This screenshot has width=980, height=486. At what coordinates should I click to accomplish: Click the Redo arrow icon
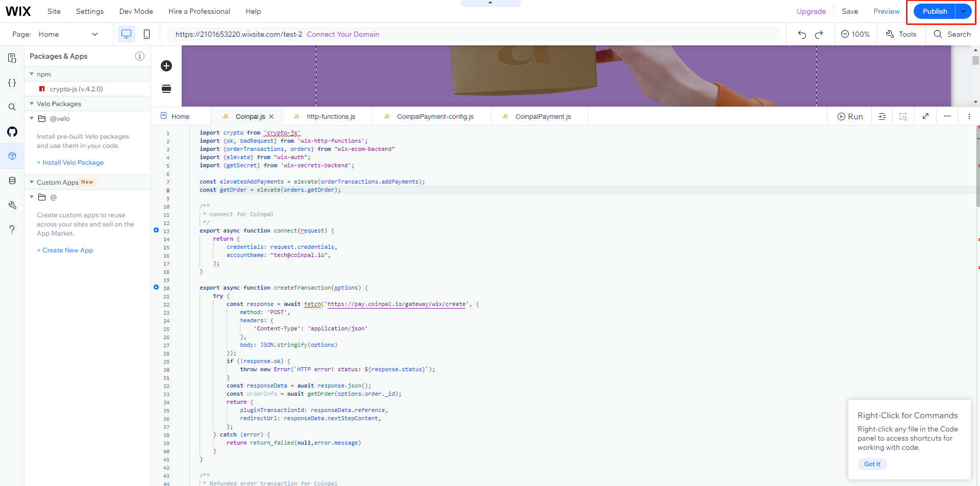pyautogui.click(x=819, y=34)
